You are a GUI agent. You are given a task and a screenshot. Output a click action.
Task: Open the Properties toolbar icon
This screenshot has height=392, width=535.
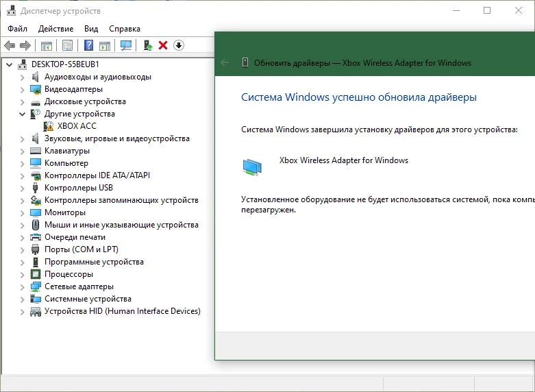pos(67,45)
